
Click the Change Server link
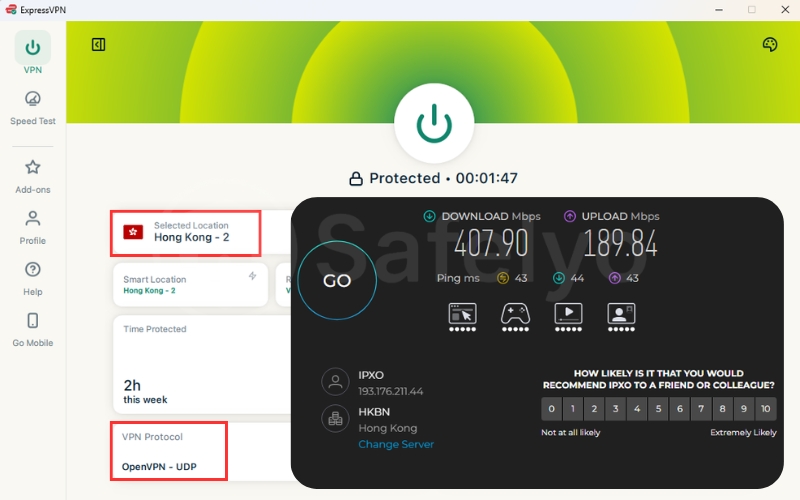pos(396,444)
